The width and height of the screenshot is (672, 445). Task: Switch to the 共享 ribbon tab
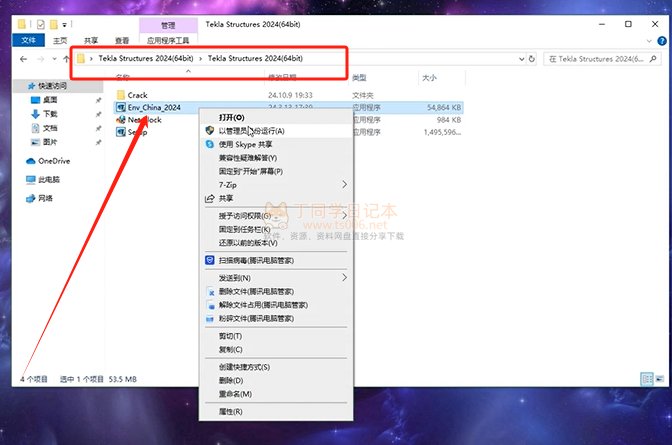coord(91,41)
